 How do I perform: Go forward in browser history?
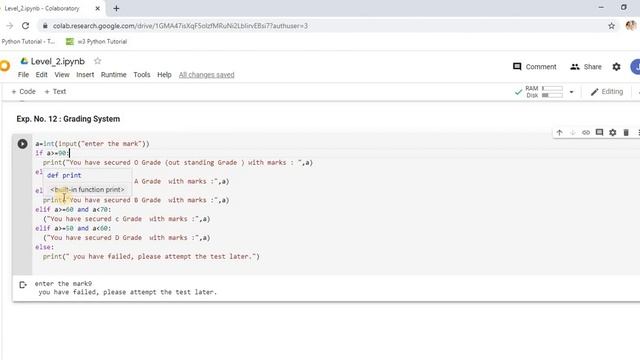coord(10,26)
